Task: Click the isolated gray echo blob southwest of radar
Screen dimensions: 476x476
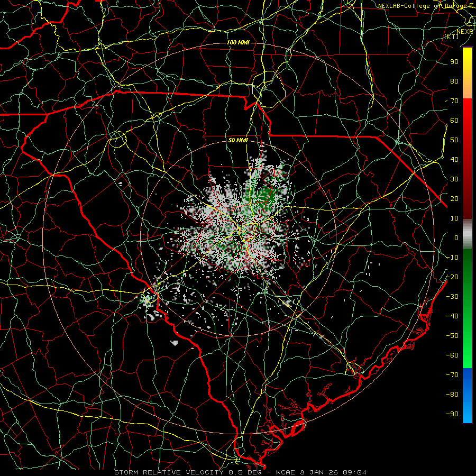Action: point(174,343)
